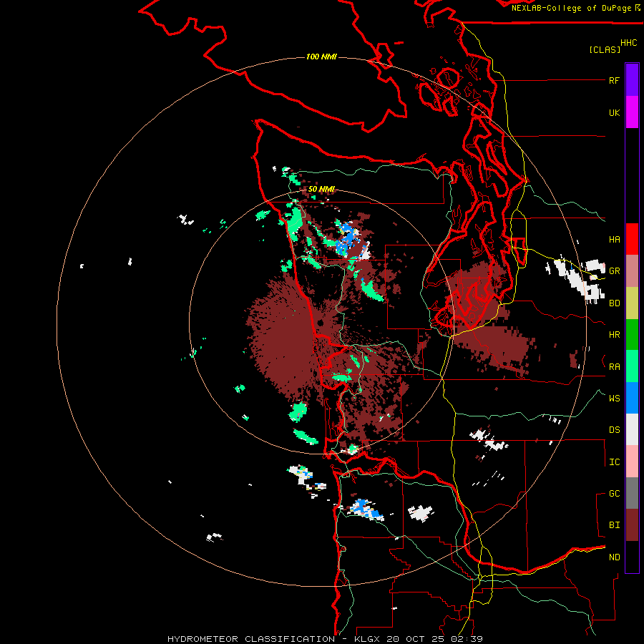Click the 50 NMI range ring label
Viewport: 644px width, 644px height.
(x=321, y=189)
